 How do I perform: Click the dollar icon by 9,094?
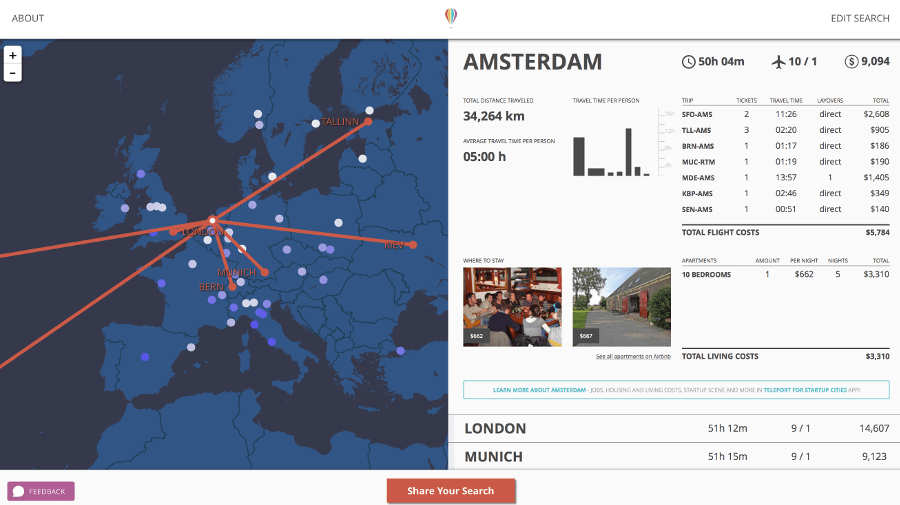tap(851, 61)
